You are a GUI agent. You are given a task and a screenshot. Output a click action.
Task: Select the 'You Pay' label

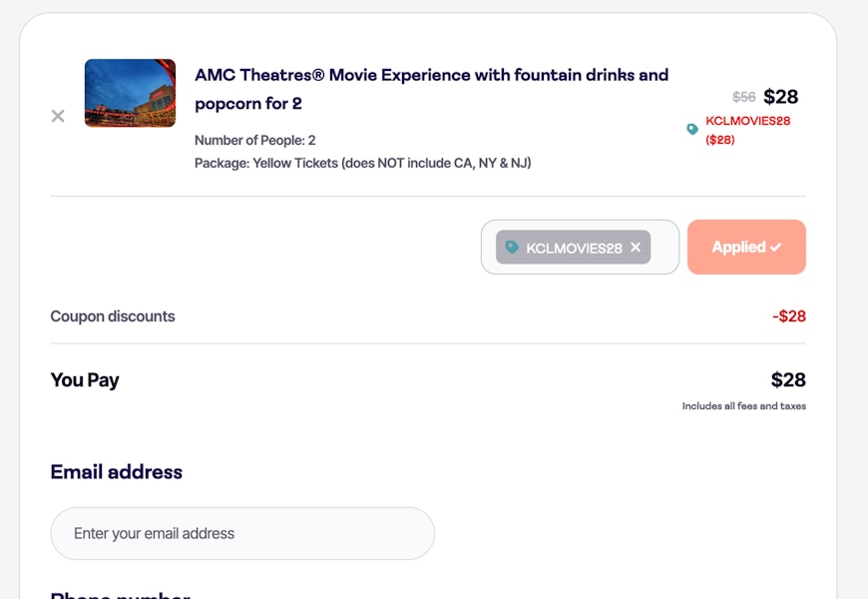point(85,380)
